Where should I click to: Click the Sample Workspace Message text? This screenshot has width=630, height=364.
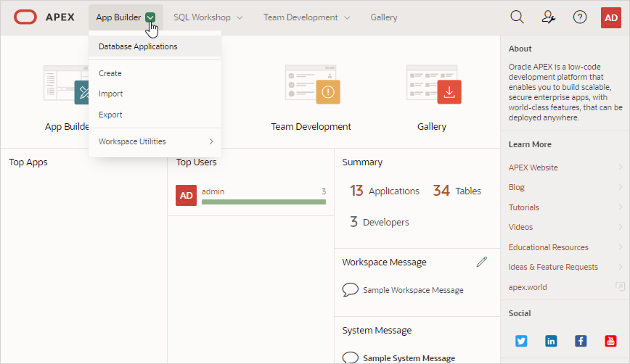(x=413, y=290)
